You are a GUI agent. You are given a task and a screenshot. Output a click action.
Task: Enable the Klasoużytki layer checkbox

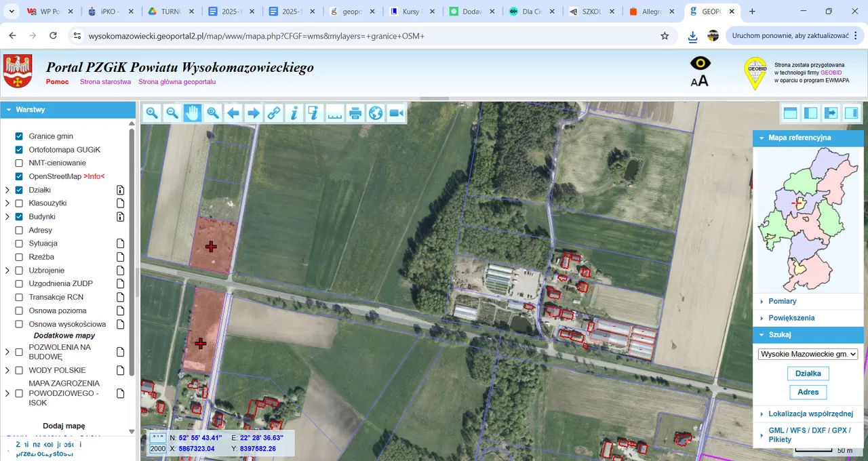19,203
